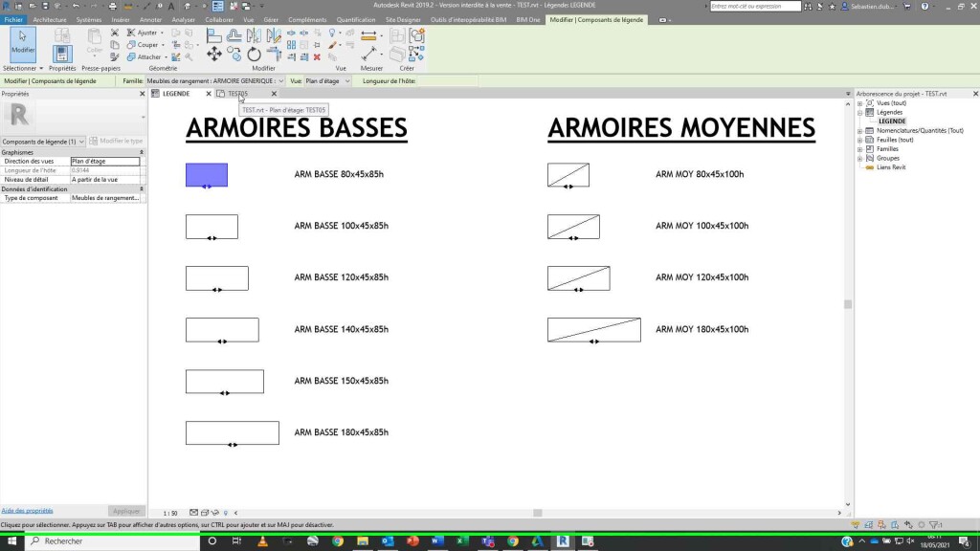
Task: Click Mirror - pick axis icon
Action: [254, 35]
